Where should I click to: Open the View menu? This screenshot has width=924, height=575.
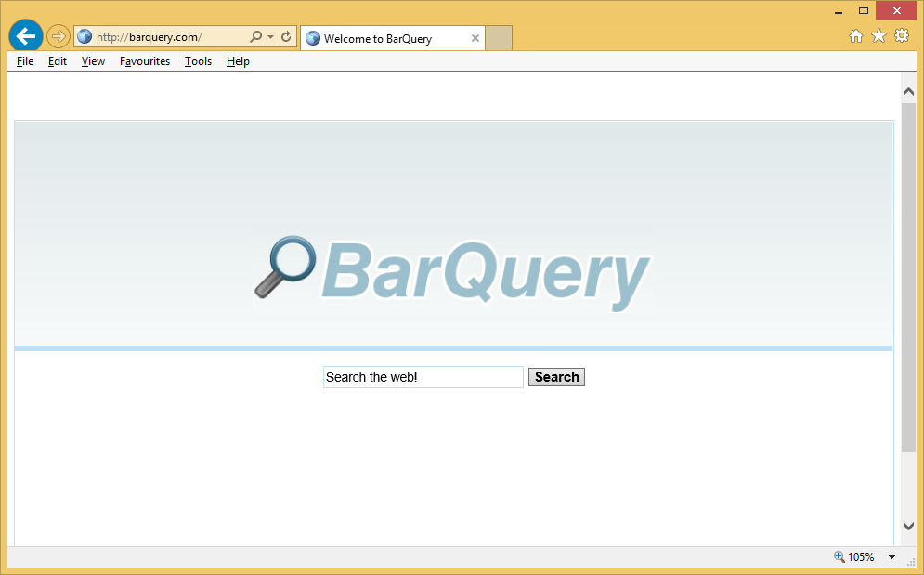pos(93,61)
